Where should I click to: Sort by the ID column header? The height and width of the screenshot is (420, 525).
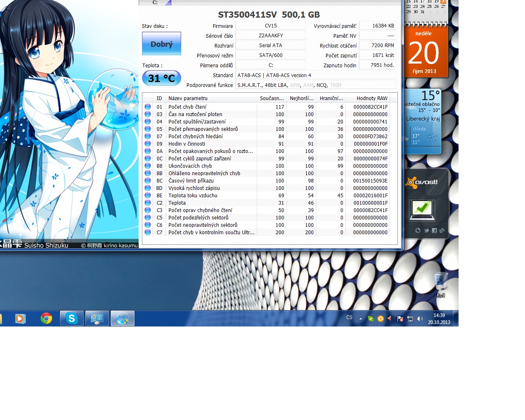click(159, 98)
